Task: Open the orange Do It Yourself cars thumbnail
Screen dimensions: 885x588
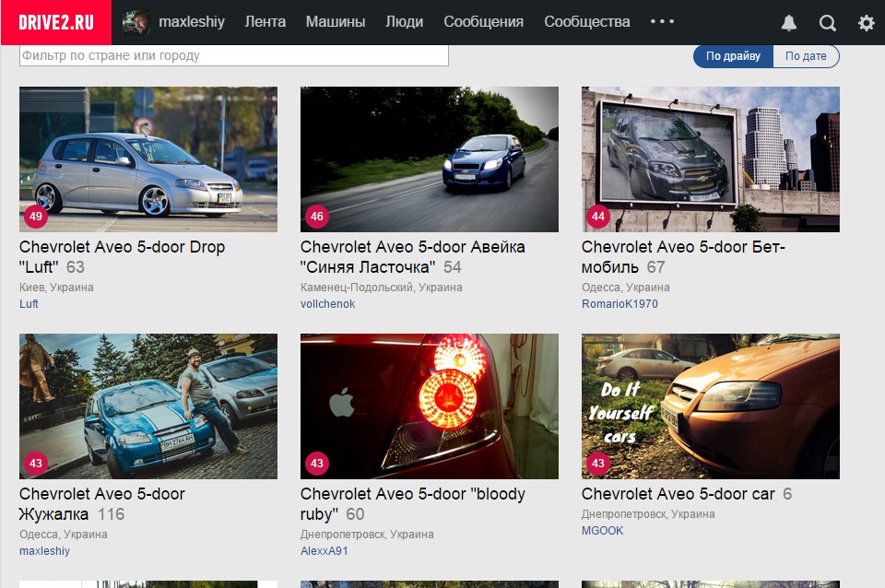Action: (711, 406)
